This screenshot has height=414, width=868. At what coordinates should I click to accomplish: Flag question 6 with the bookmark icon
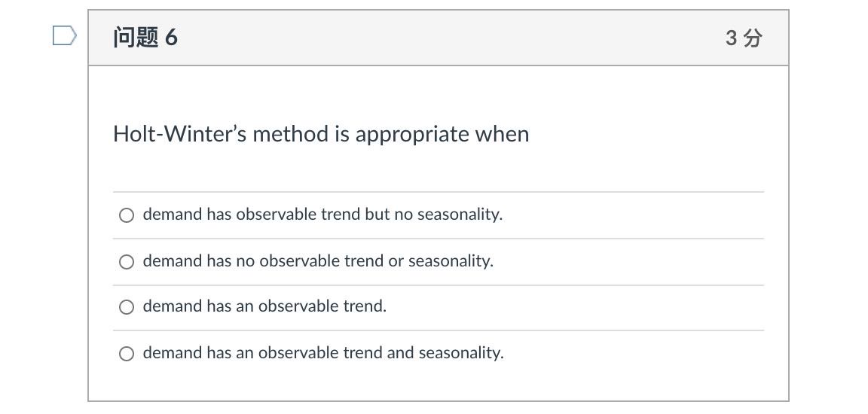[64, 36]
